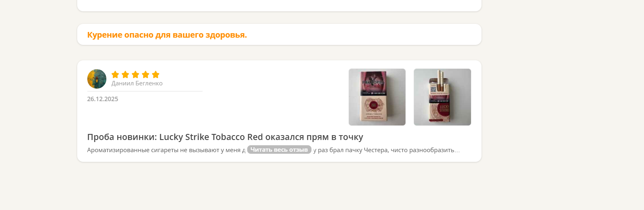Click the ellipsis ending the review excerpt

[457, 151]
